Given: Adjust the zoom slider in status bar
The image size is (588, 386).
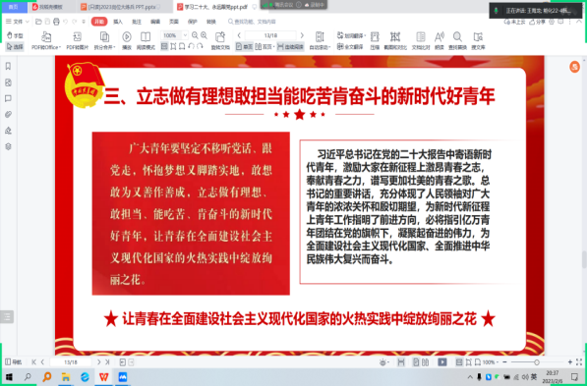Looking at the screenshot, I should pos(537,362).
